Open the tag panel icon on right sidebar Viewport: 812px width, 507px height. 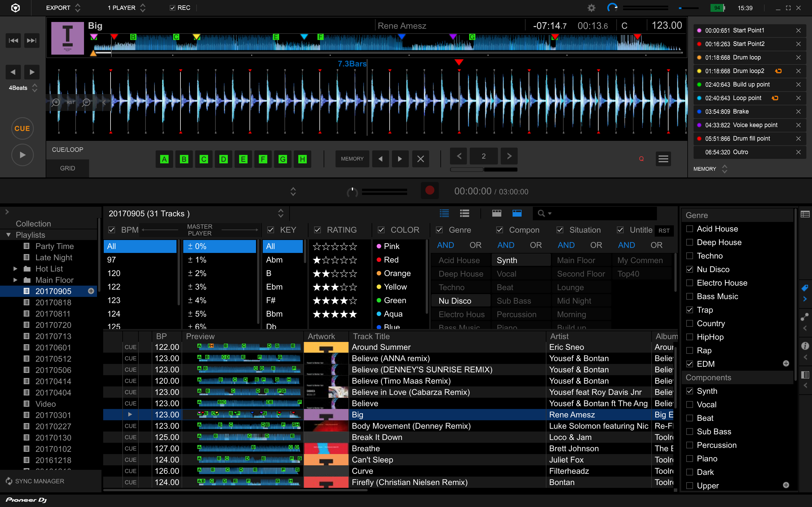coord(805,288)
